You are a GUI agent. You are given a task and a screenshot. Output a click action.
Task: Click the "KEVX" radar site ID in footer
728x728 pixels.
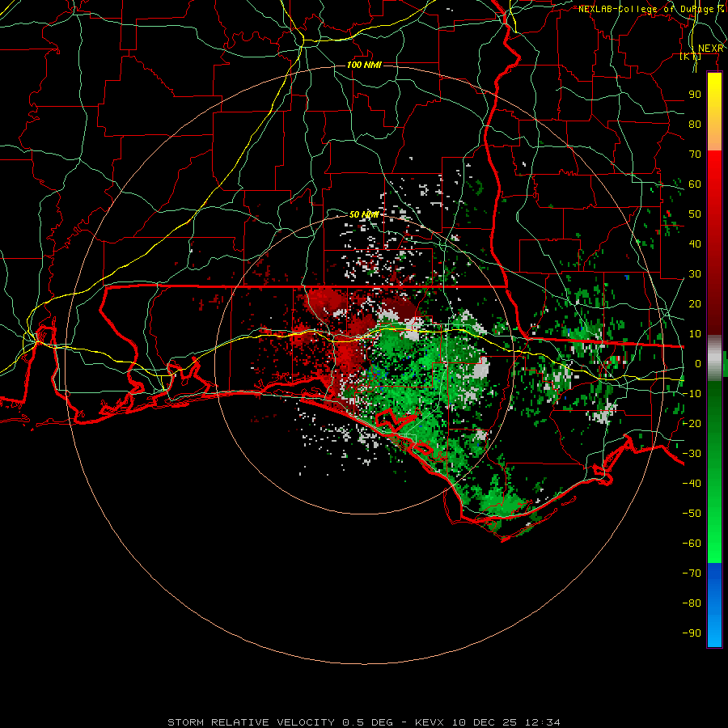tap(430, 722)
